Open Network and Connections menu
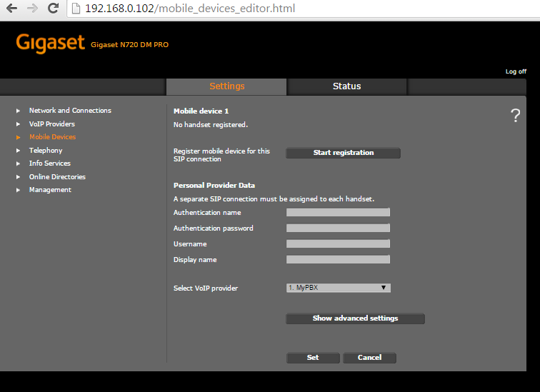540x392 pixels. (x=70, y=111)
